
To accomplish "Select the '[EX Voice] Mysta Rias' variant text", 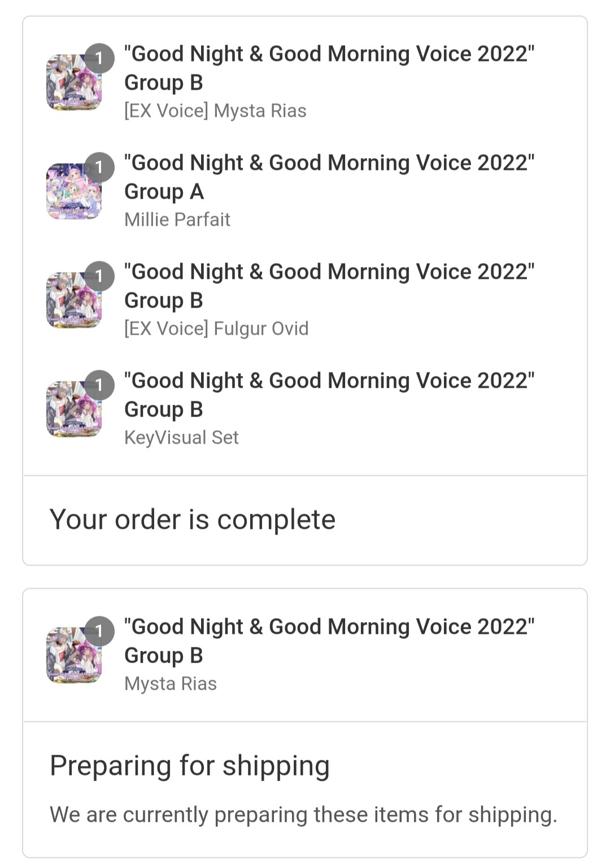I will pyautogui.click(x=215, y=111).
